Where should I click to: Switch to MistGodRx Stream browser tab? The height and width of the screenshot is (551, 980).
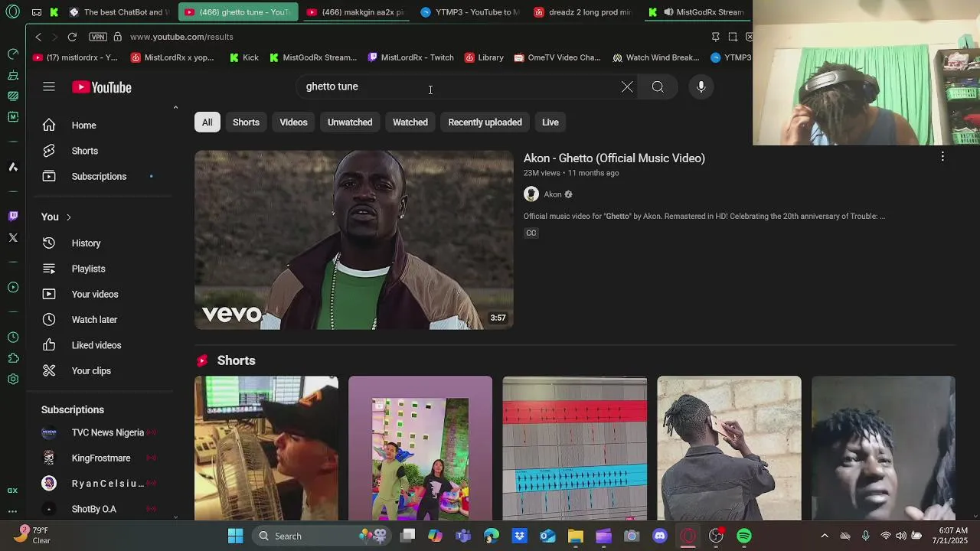click(697, 12)
